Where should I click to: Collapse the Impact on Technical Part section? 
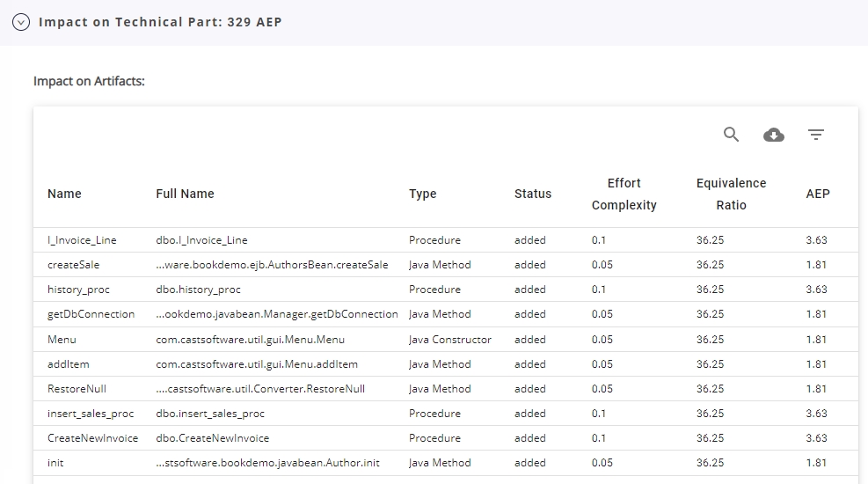coord(21,22)
